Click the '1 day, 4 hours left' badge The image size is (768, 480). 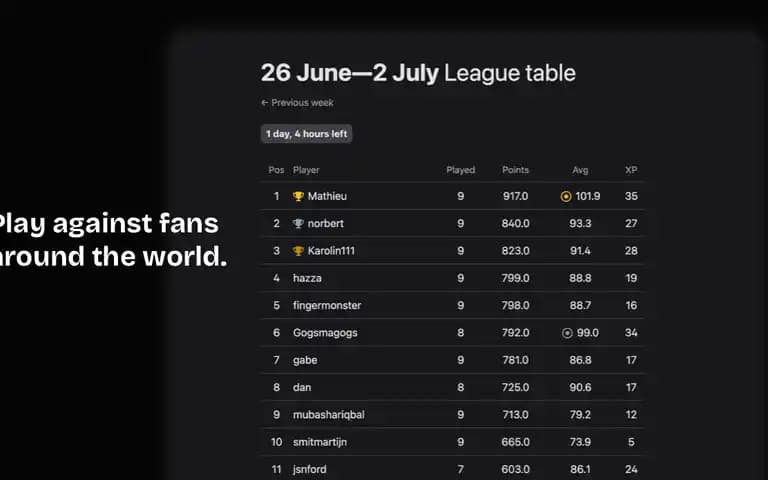307,134
